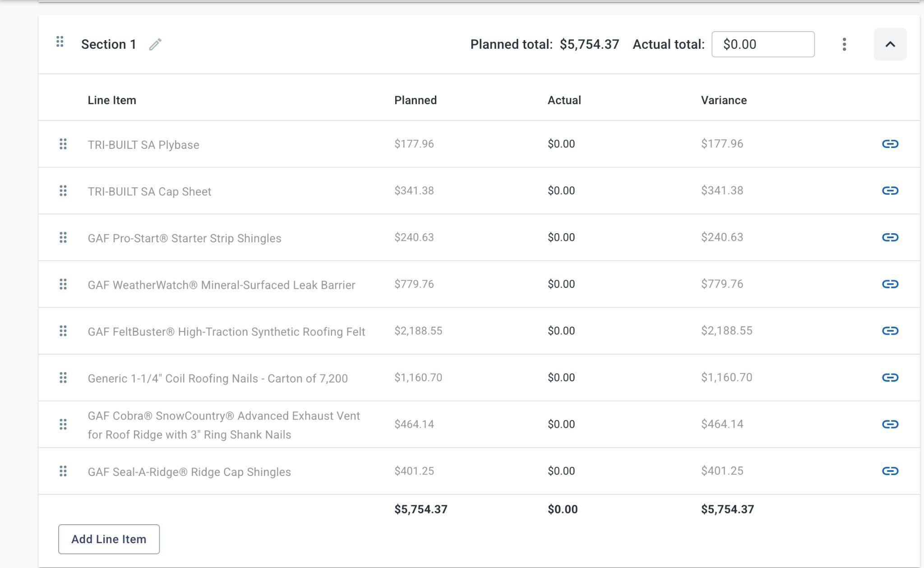
Task: Click the Actual total input field
Action: pyautogui.click(x=762, y=44)
